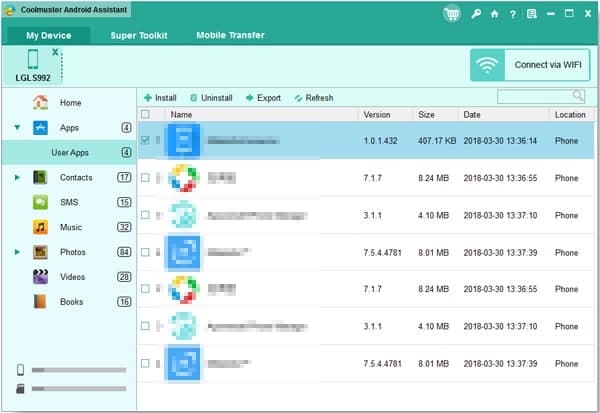
Task: Click the Connect via WIFI button
Action: (x=530, y=65)
